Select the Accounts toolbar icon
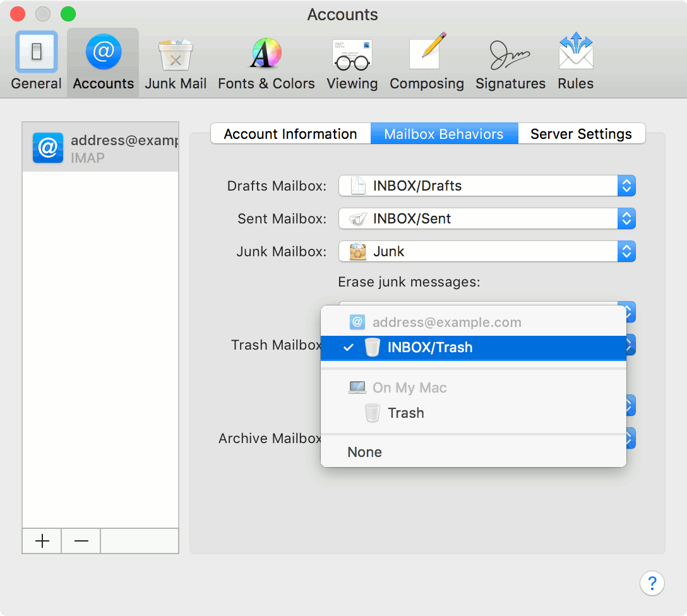 (102, 61)
